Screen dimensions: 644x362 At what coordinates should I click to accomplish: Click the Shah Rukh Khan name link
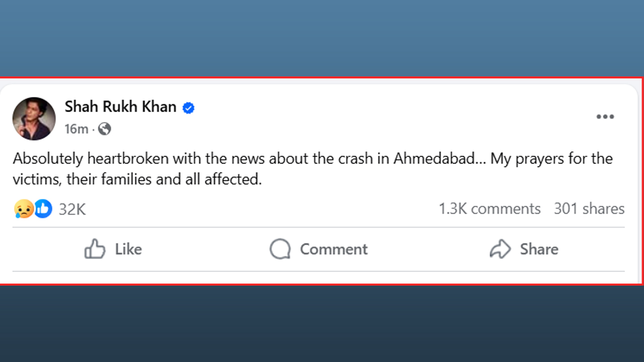120,107
